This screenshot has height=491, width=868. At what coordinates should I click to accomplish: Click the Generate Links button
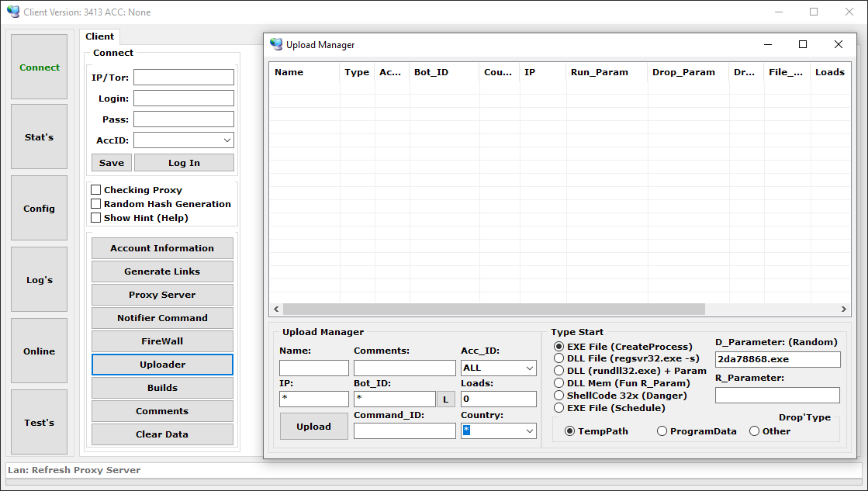click(162, 271)
